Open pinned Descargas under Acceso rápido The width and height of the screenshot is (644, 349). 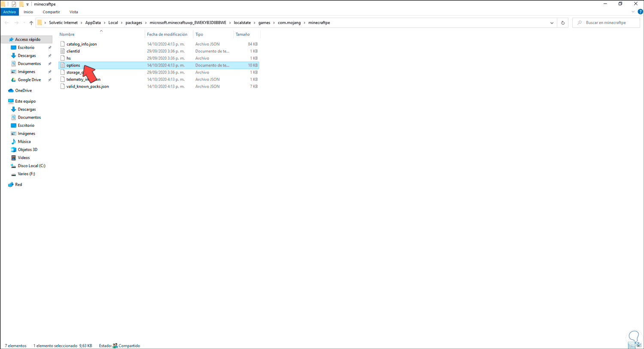pyautogui.click(x=27, y=55)
